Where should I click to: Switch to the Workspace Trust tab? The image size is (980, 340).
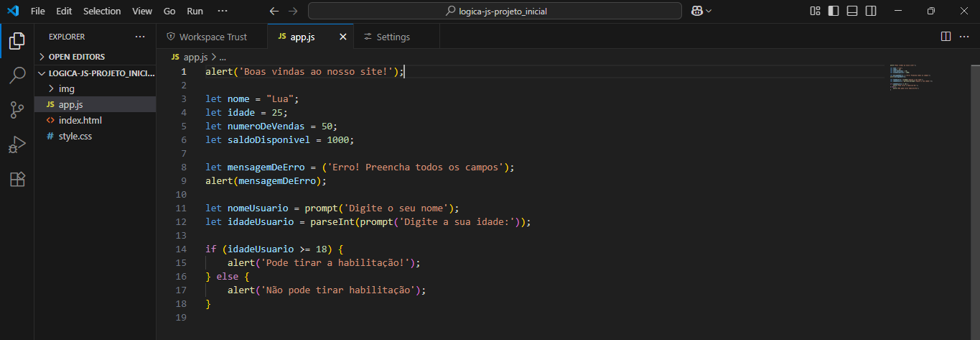pyautogui.click(x=212, y=37)
